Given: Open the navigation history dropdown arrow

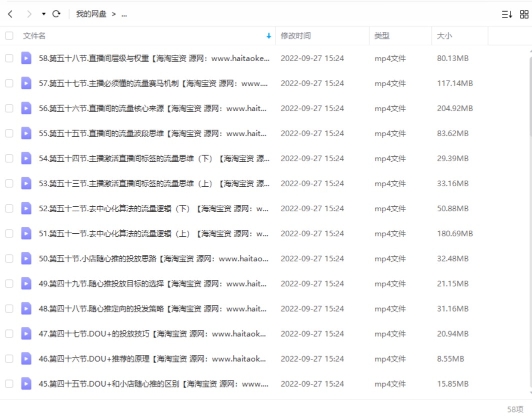Looking at the screenshot, I should [x=44, y=14].
